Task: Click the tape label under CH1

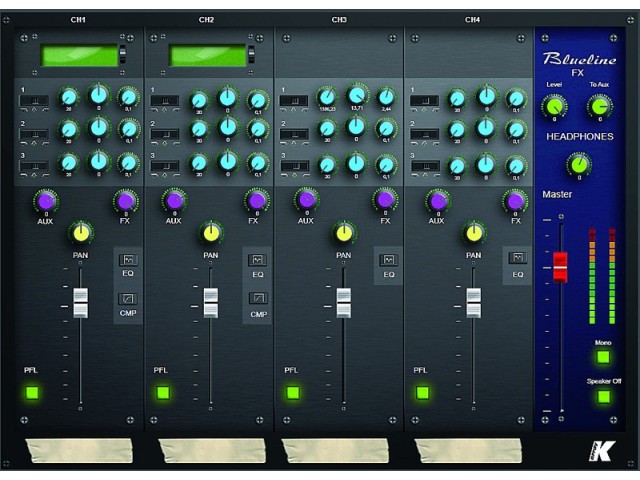Action: [79, 451]
